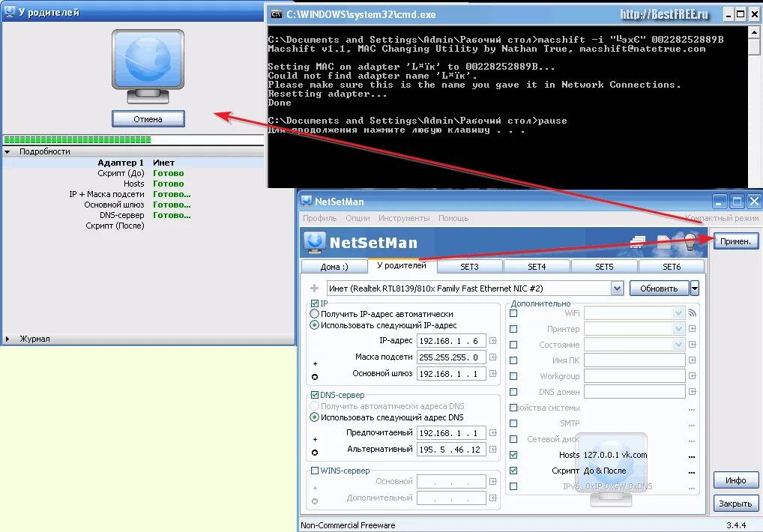Click the get-current icon beside Workgroup field
763x532 pixels.
tap(692, 376)
